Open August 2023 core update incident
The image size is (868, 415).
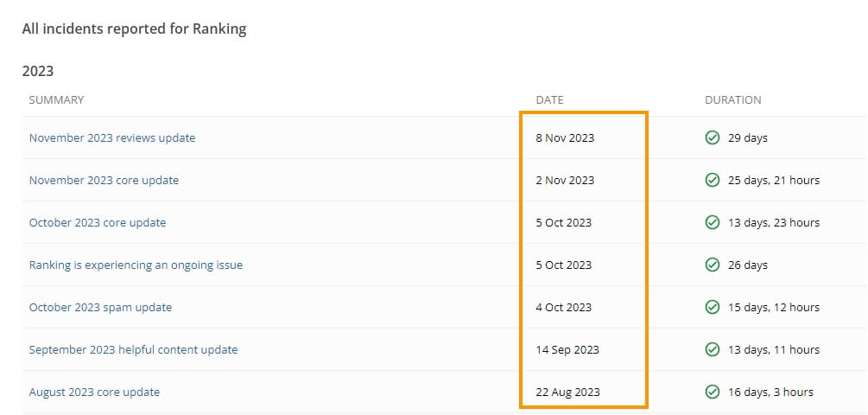pos(94,392)
